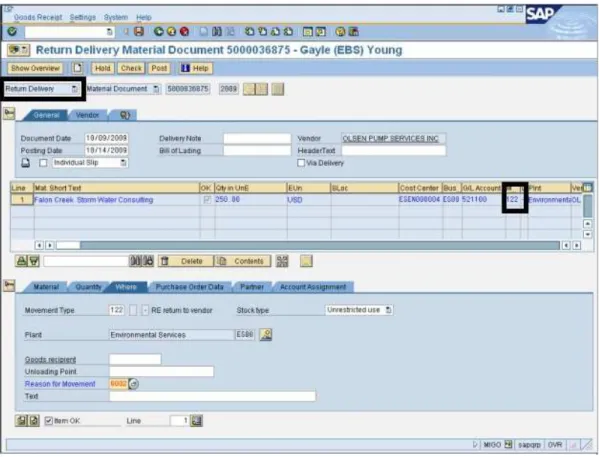Click the new document icon beside Show Overview

click(x=78, y=68)
